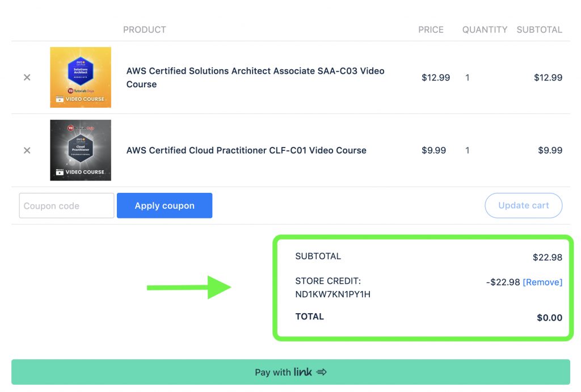Click the QUANTITY column header
Viewport: 581px width, 392px height.
485,29
